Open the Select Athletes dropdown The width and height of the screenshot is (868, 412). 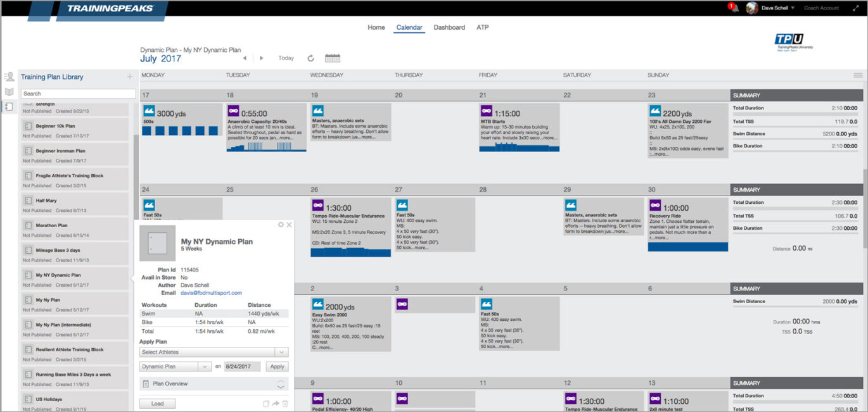tap(214, 352)
